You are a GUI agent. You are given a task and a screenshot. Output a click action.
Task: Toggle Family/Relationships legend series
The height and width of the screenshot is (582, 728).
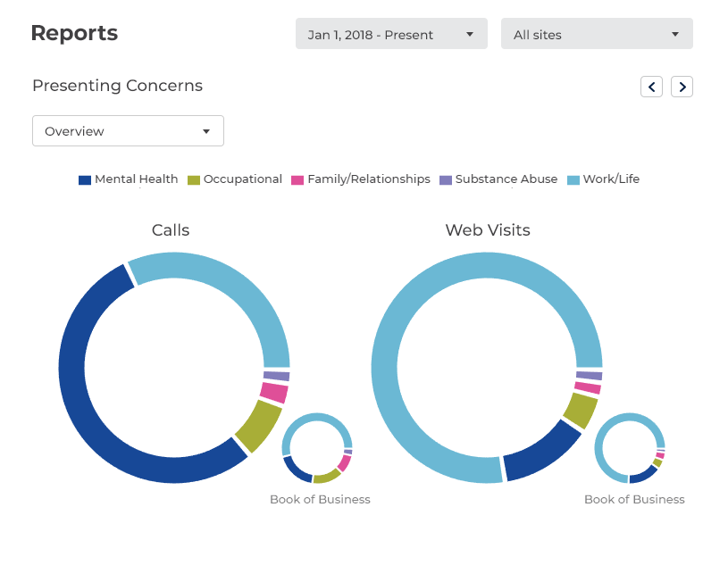coord(360,179)
